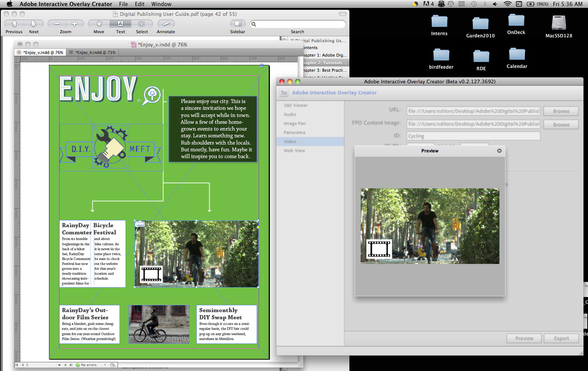
Task: Click the ID field containing Cycling
Action: click(x=473, y=136)
